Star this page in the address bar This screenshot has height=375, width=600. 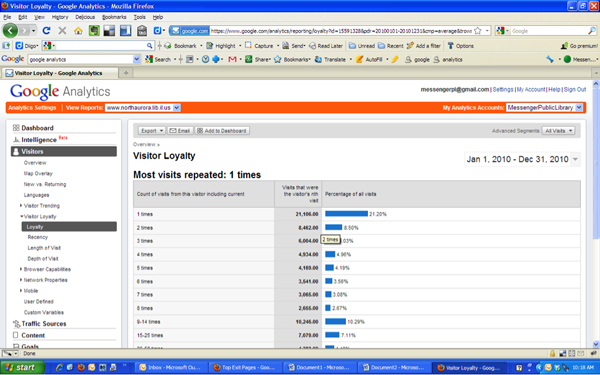pos(478,31)
